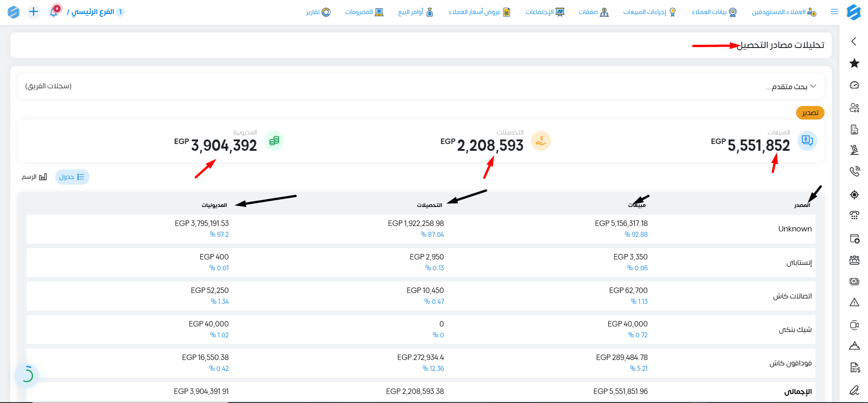
Task: Switch to chart view (الرسم)
Action: tap(34, 177)
